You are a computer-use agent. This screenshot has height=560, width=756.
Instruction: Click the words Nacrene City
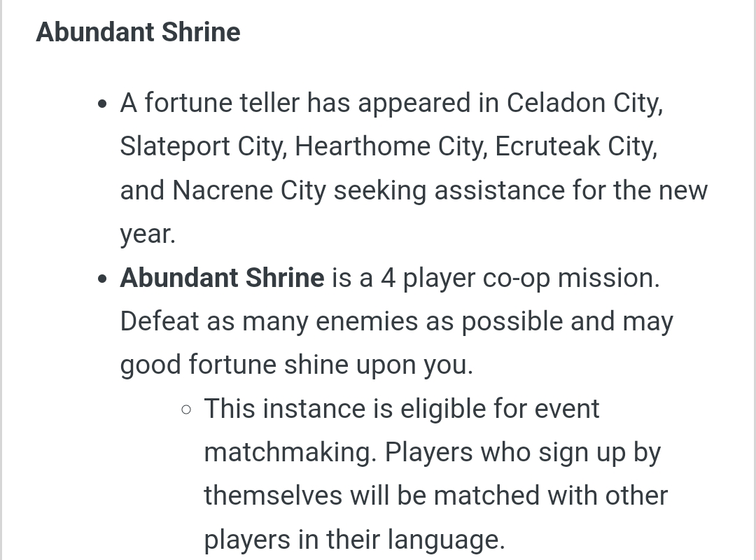coord(248,190)
